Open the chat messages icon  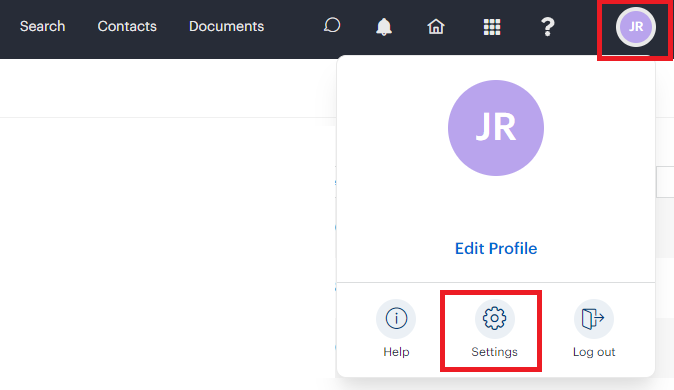(x=332, y=26)
